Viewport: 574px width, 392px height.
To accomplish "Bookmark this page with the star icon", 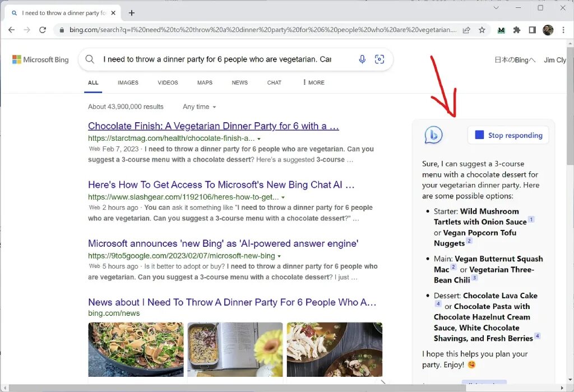I will coord(482,30).
